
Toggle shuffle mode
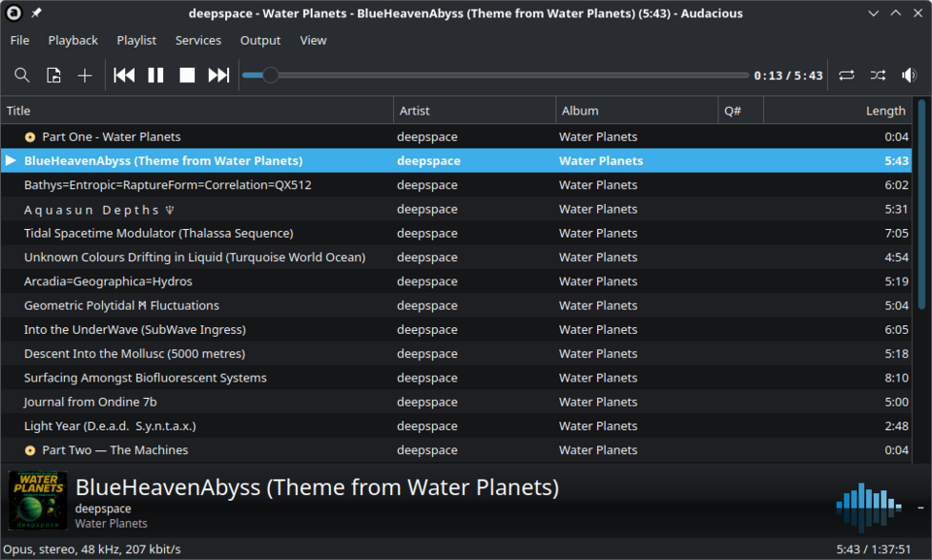[x=878, y=75]
